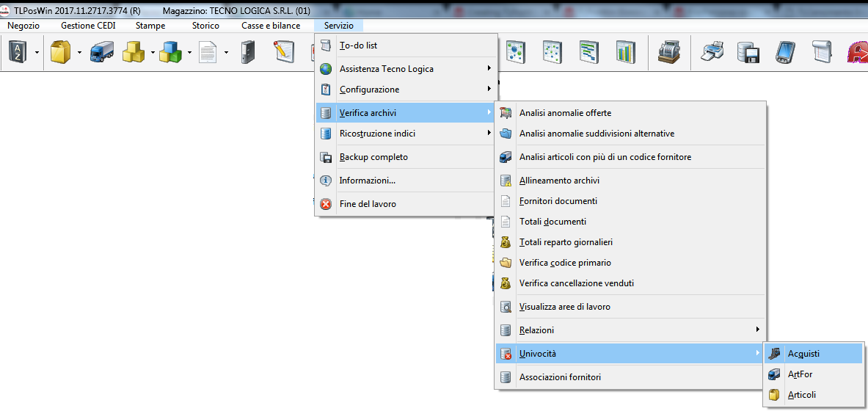Open the gray binder archive icon

point(248,52)
